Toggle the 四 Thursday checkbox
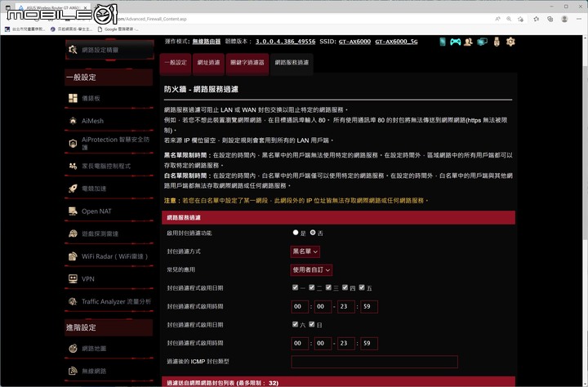The height and width of the screenshot is (387, 588). coord(345,287)
